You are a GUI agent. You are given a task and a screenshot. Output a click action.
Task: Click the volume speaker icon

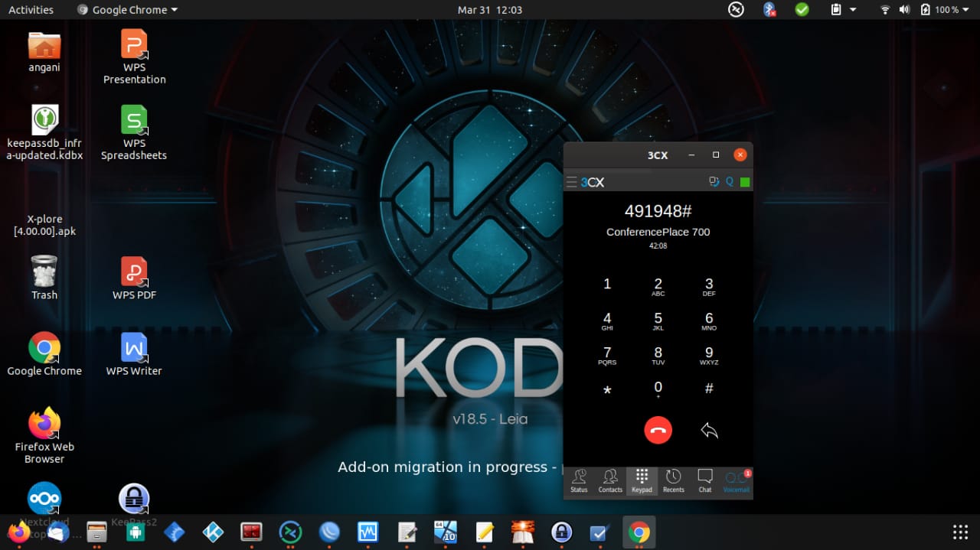point(904,10)
